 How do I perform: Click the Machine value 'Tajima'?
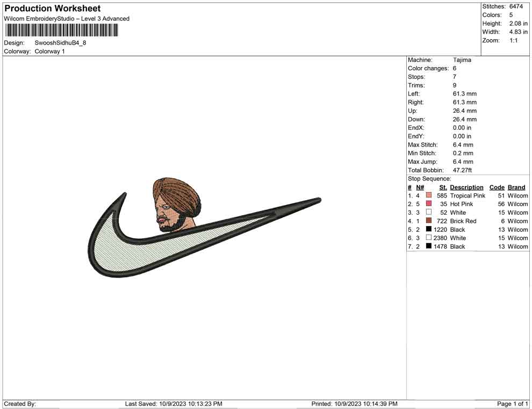point(462,60)
